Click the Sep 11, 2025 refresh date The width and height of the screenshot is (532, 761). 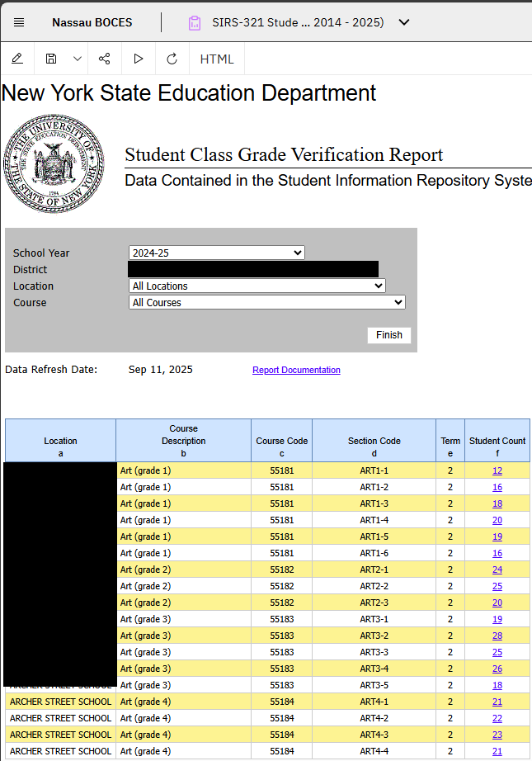[161, 369]
